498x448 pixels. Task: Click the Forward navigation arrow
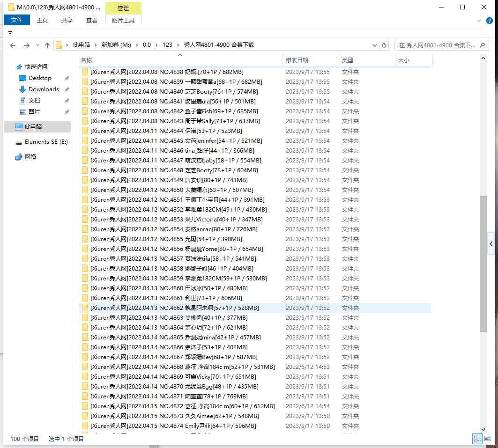(x=27, y=45)
